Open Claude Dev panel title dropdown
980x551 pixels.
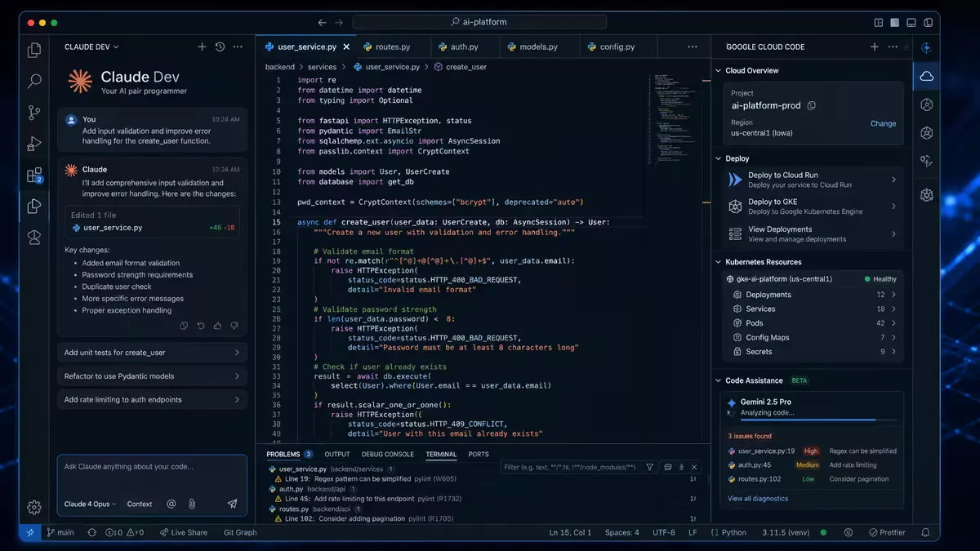91,47
